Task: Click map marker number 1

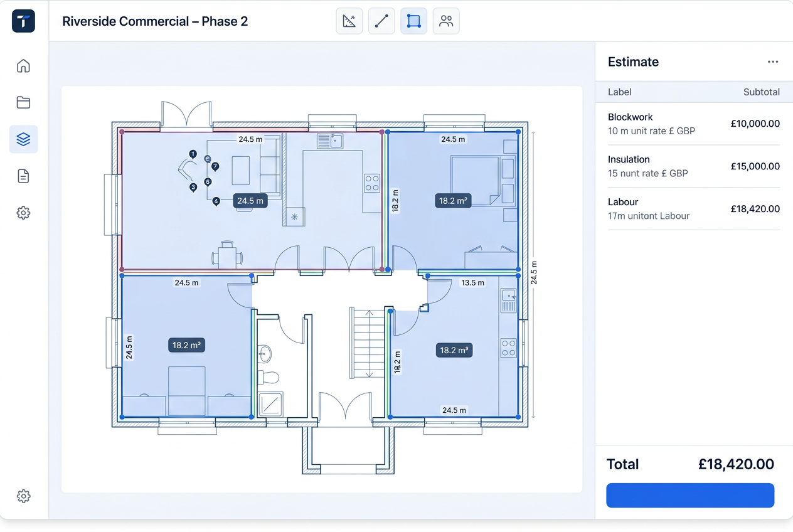Action: (193, 154)
